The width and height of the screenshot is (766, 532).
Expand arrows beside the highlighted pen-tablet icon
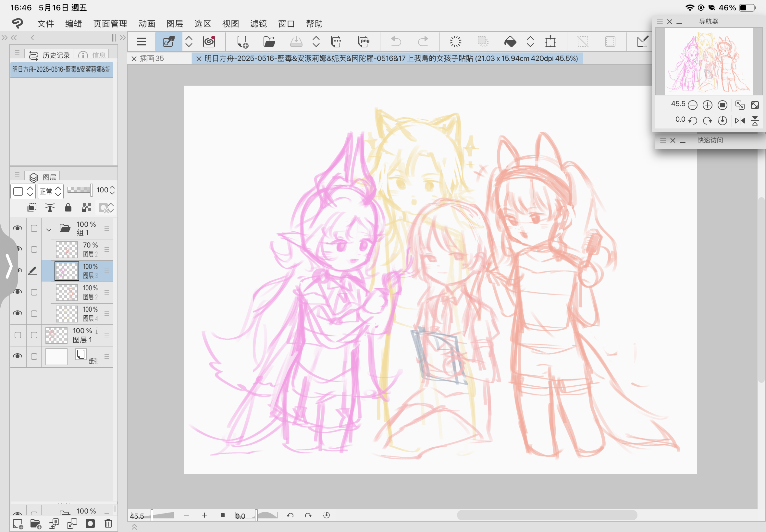[189, 42]
